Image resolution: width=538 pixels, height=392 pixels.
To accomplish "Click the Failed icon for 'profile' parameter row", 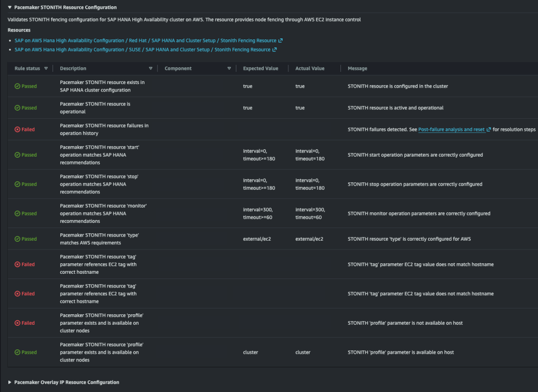I will [17, 323].
